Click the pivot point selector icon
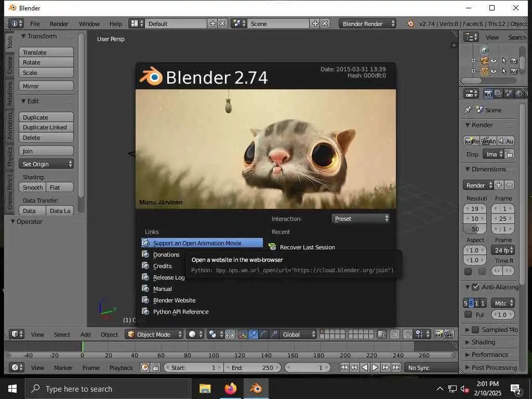 (215, 334)
